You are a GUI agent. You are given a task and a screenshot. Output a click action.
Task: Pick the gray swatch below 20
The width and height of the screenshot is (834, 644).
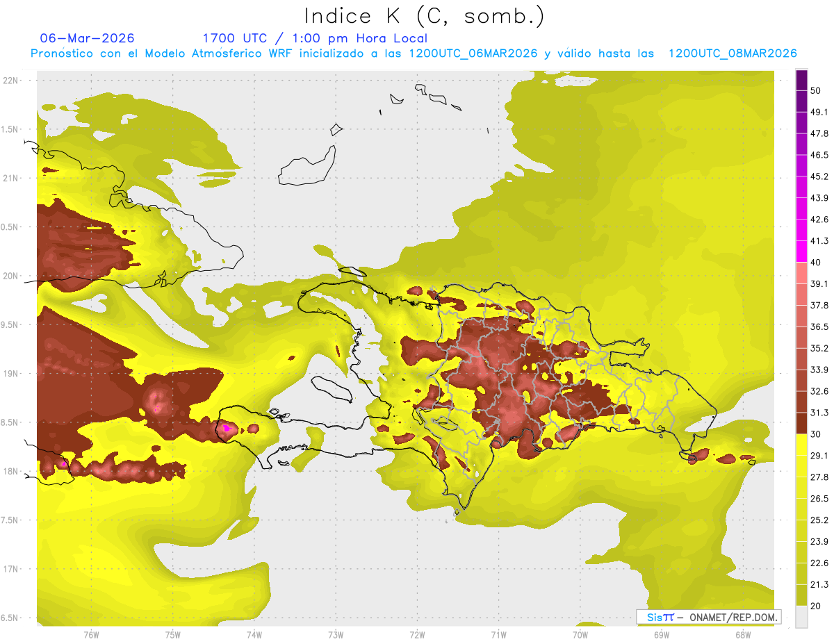(x=801, y=617)
